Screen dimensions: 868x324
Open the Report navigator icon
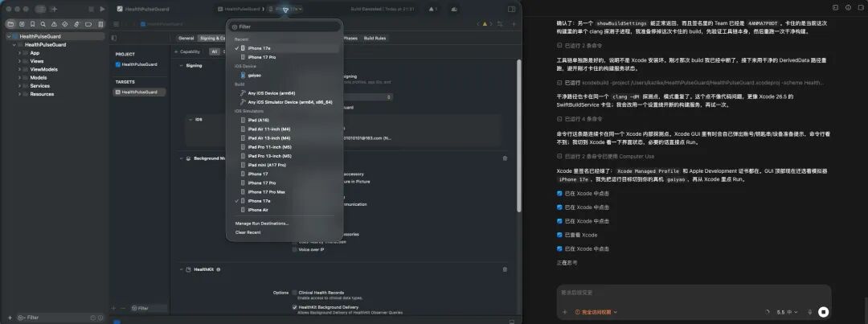tap(100, 24)
